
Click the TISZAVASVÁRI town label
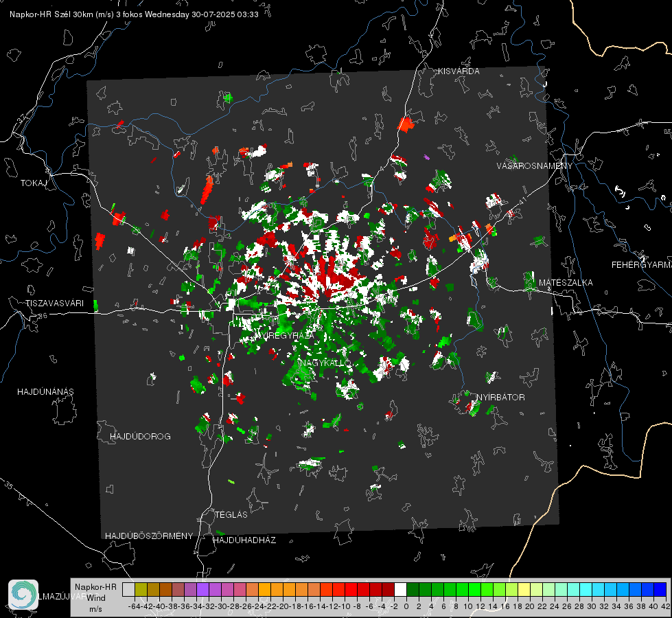pyautogui.click(x=55, y=304)
